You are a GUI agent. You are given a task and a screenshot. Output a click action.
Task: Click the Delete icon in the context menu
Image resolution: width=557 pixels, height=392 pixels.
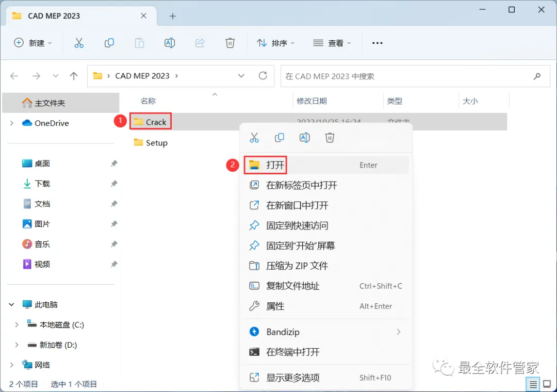330,138
